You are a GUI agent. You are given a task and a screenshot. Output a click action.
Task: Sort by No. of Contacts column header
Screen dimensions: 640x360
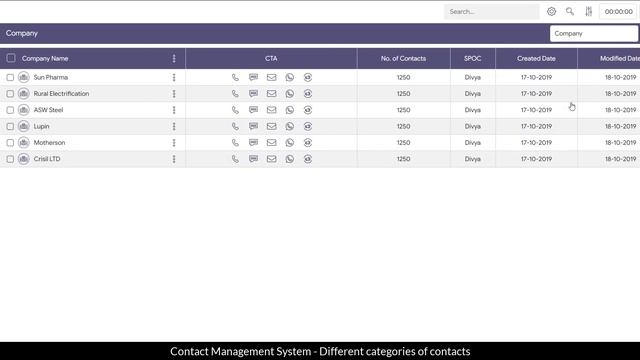click(403, 58)
